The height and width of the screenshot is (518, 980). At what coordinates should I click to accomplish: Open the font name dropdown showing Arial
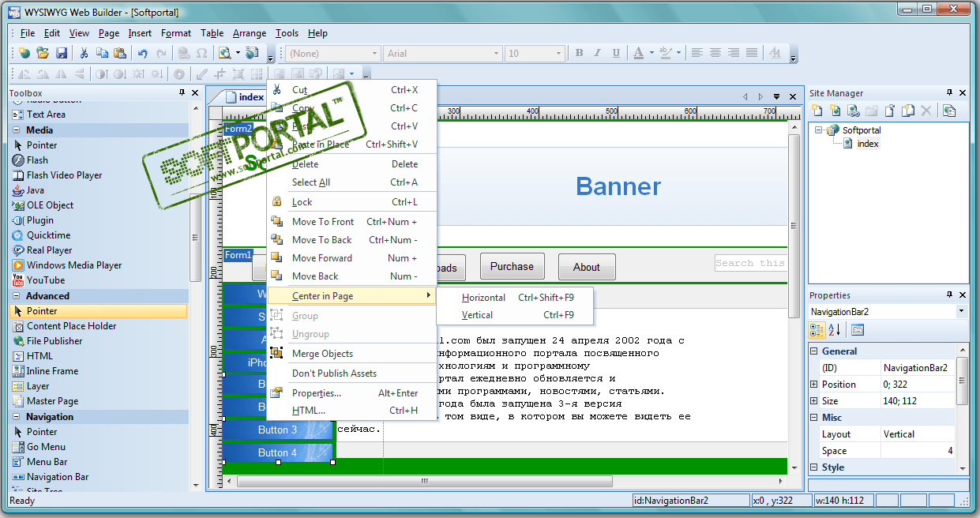[x=496, y=54]
